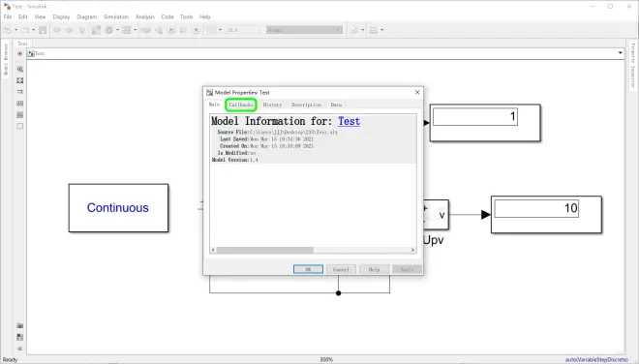Open the Model Configuration gear icon
The height and width of the screenshot is (364, 639).
(x=108, y=30)
